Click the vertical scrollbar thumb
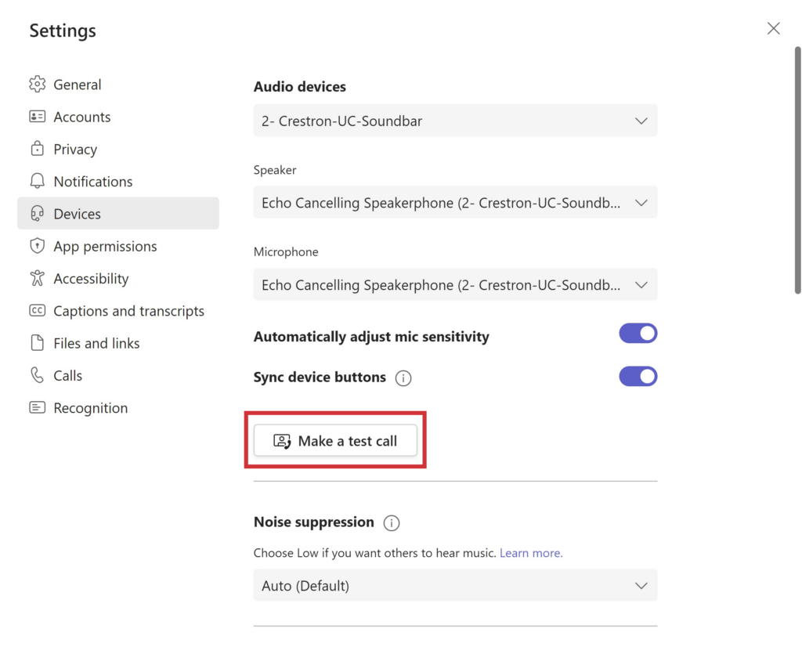 click(797, 170)
